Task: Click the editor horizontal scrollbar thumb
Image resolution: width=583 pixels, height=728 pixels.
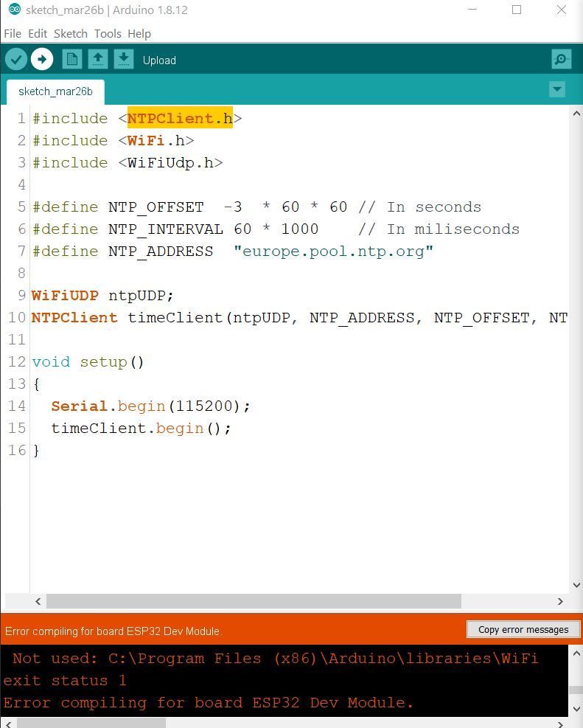Action: [254, 601]
